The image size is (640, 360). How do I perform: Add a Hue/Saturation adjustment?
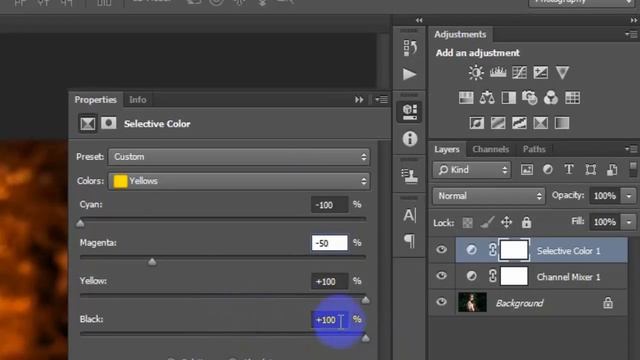tap(466, 98)
